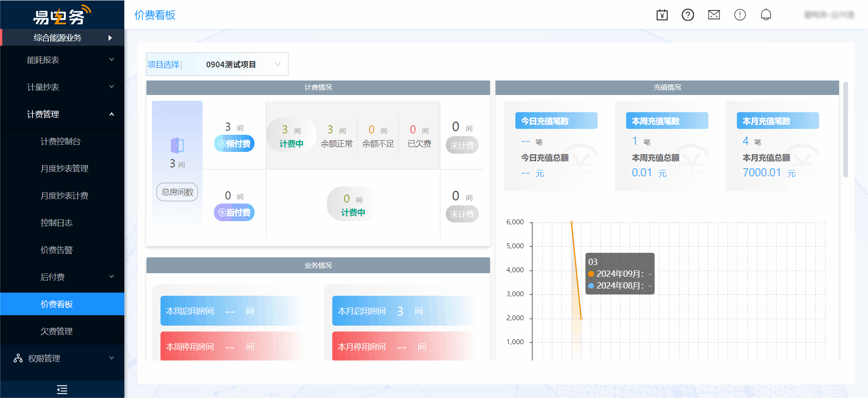Go to 欠费管理 page
The width and height of the screenshot is (868, 398).
point(57,331)
